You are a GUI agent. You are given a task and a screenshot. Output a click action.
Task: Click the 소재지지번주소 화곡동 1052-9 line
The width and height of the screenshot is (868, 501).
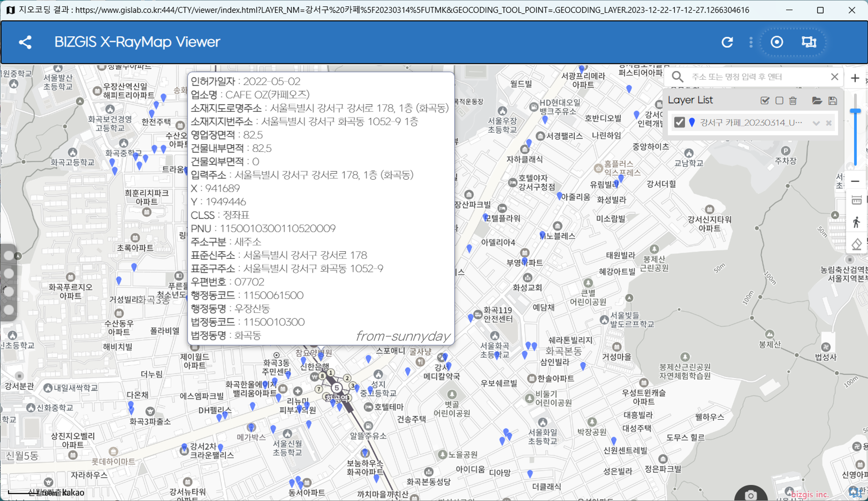click(x=304, y=121)
